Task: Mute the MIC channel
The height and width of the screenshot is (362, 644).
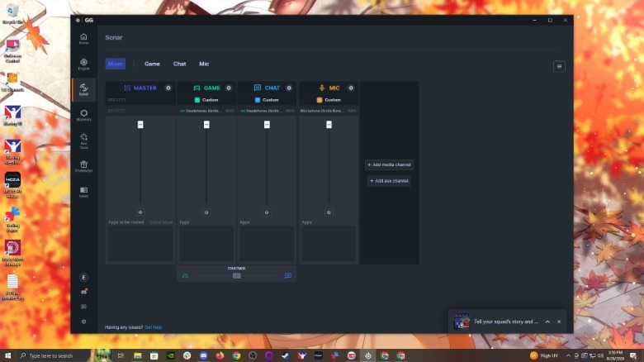Action: pyautogui.click(x=329, y=212)
